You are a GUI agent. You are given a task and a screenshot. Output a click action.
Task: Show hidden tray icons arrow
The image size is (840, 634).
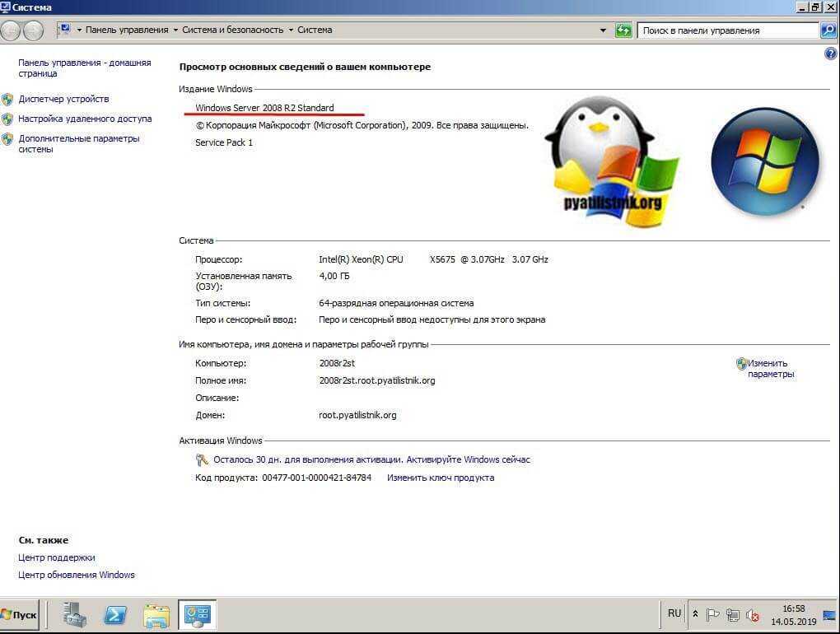pyautogui.click(x=696, y=614)
